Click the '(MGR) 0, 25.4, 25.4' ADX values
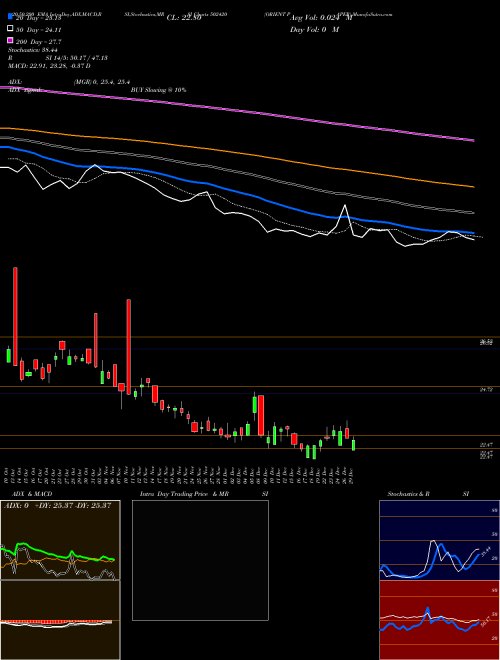Screen dimensions: 500x660 101,82
